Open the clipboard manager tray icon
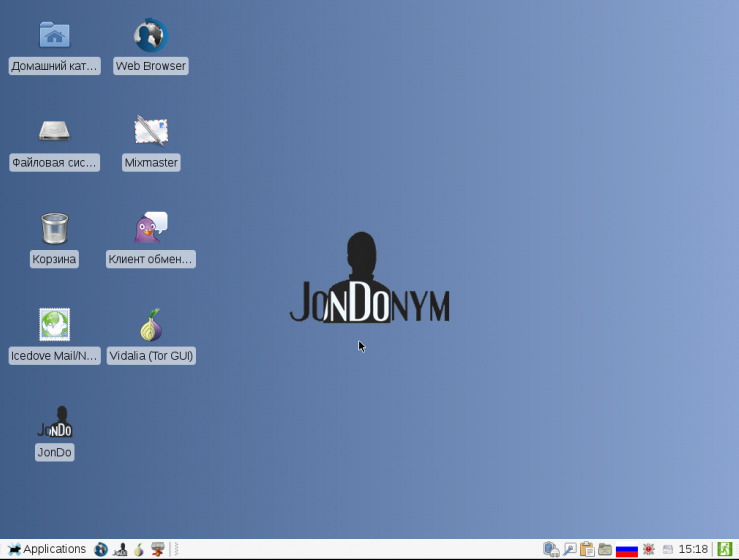739x560 pixels. (587, 549)
